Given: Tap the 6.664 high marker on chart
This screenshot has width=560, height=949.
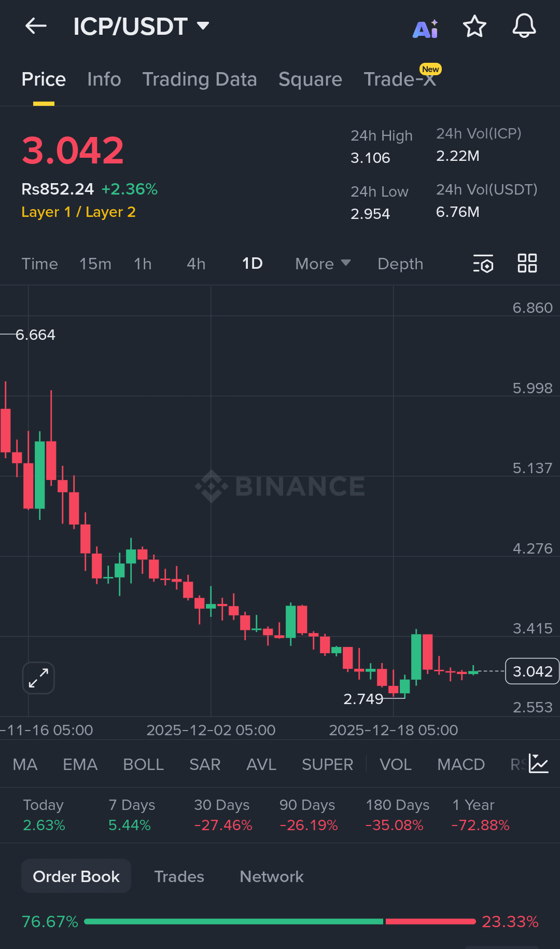Looking at the screenshot, I should point(35,335).
